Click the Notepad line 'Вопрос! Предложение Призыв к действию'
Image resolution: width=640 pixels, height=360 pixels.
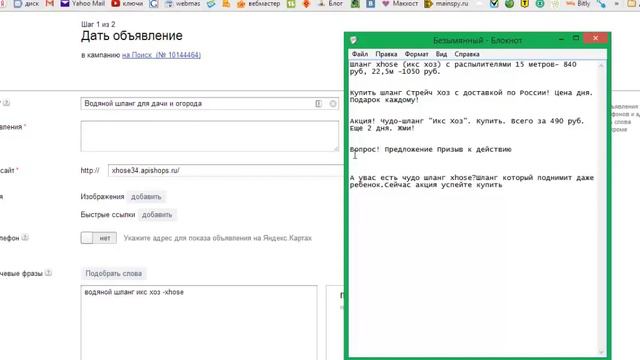coord(431,149)
